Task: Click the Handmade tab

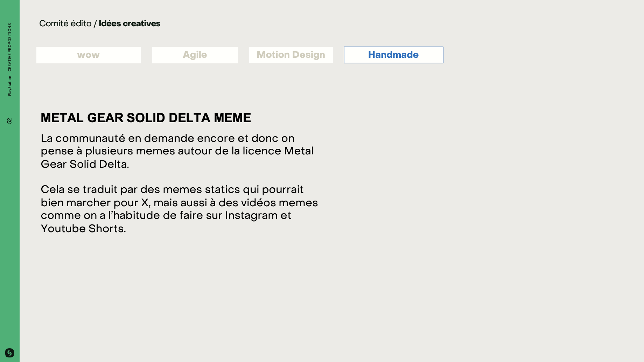Action: 393,55
